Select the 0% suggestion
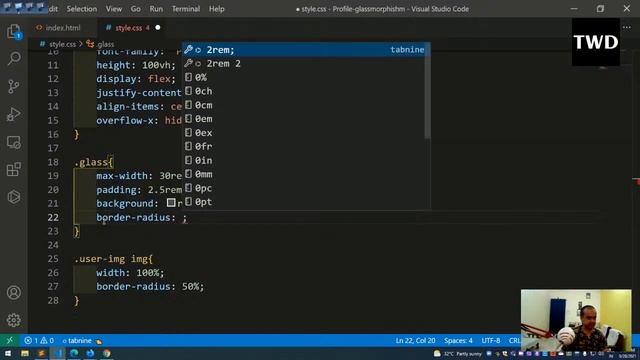The height and width of the screenshot is (360, 640). point(304,78)
